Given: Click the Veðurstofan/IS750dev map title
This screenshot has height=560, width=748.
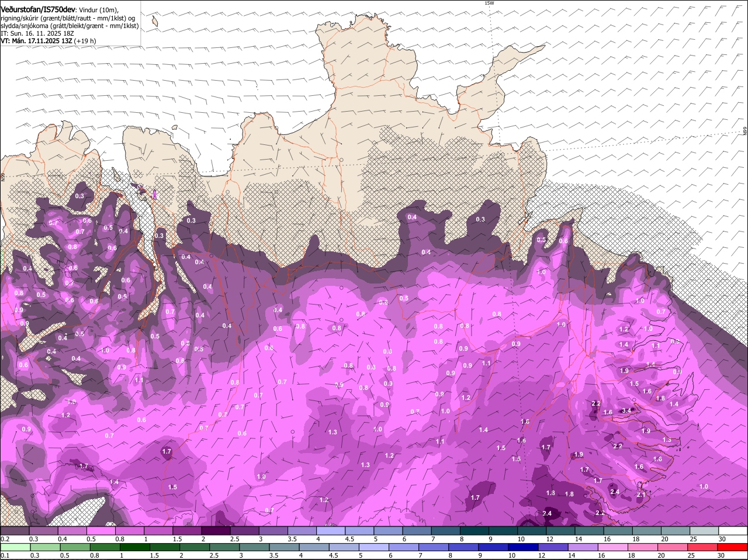Looking at the screenshot, I should coord(38,9).
